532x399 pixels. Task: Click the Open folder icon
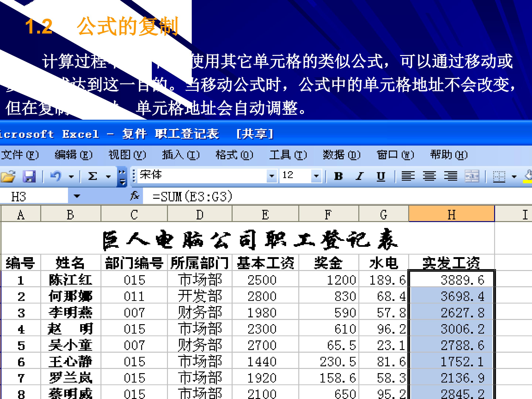[8, 176]
